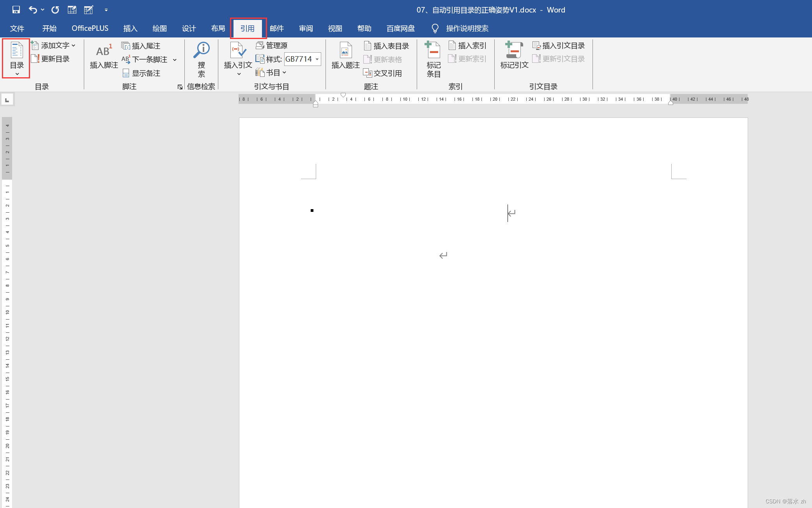Switch to the 插入 (Insert) tab
The height and width of the screenshot is (508, 812).
pyautogui.click(x=130, y=28)
